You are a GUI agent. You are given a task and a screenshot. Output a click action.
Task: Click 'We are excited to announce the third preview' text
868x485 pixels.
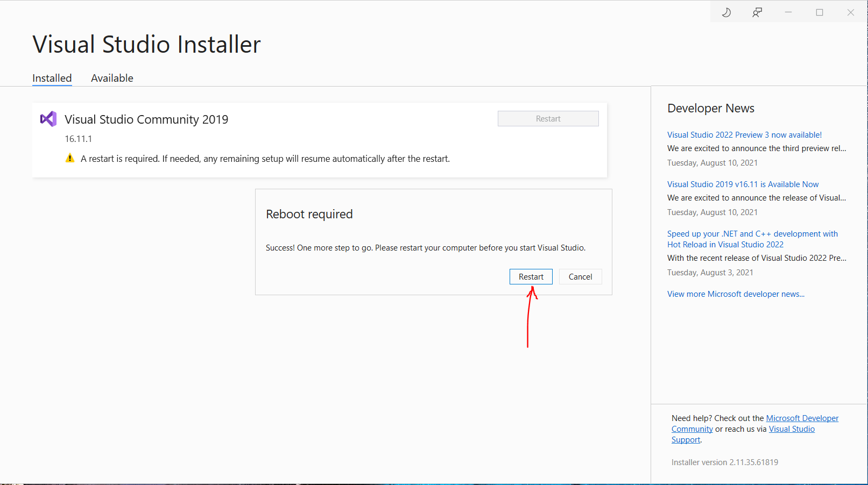tap(757, 148)
